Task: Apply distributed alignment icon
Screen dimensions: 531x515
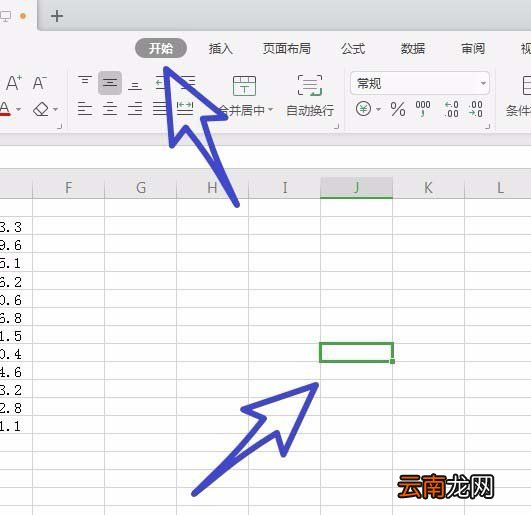Action: [185, 108]
